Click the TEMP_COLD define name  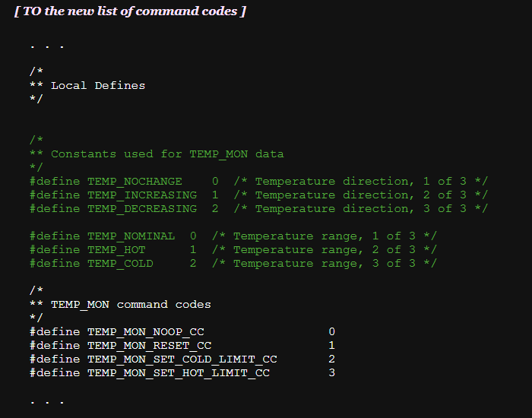[120, 264]
